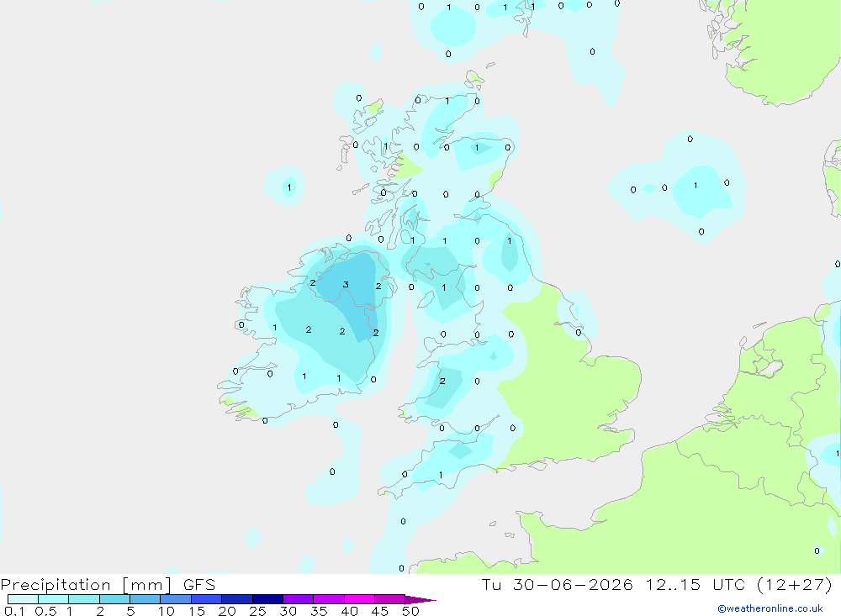The image size is (841, 616).
Task: Click the '40' legend scale label
Action: 350,611
